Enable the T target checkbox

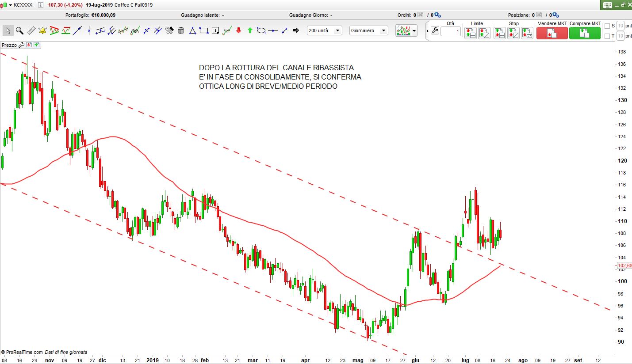[x=607, y=36]
